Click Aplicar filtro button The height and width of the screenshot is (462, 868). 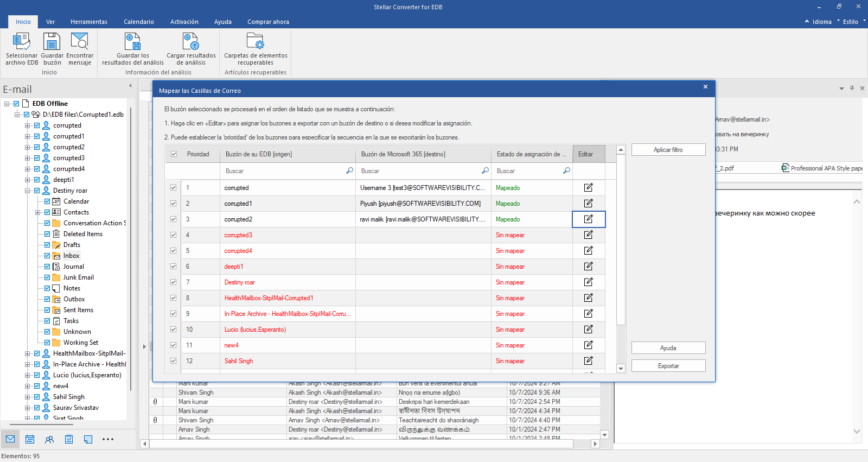668,150
